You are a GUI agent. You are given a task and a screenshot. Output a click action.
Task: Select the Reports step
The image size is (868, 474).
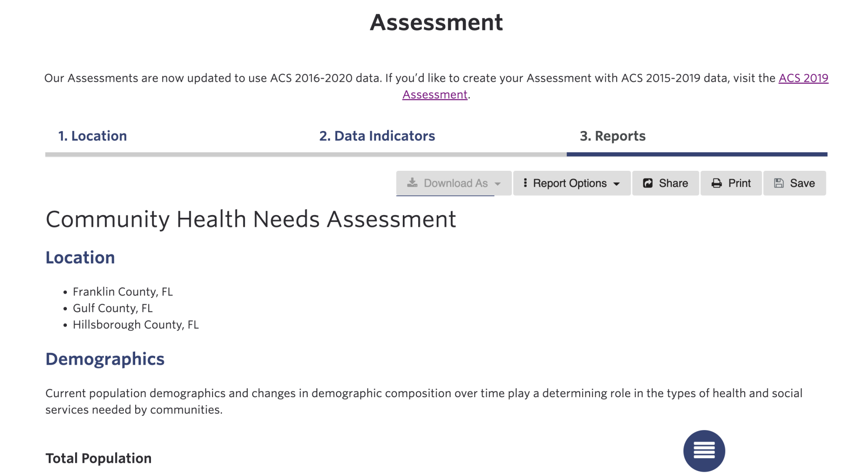pos(613,136)
